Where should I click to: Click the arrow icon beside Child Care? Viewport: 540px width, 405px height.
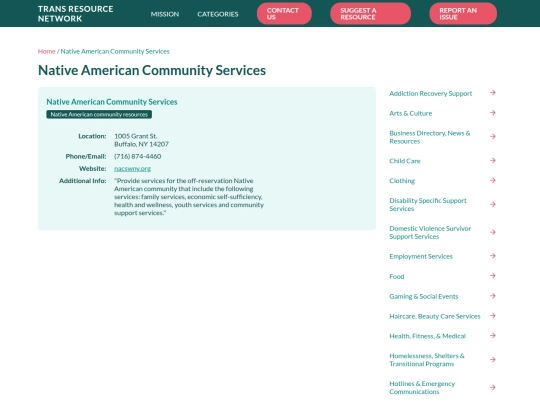493,160
